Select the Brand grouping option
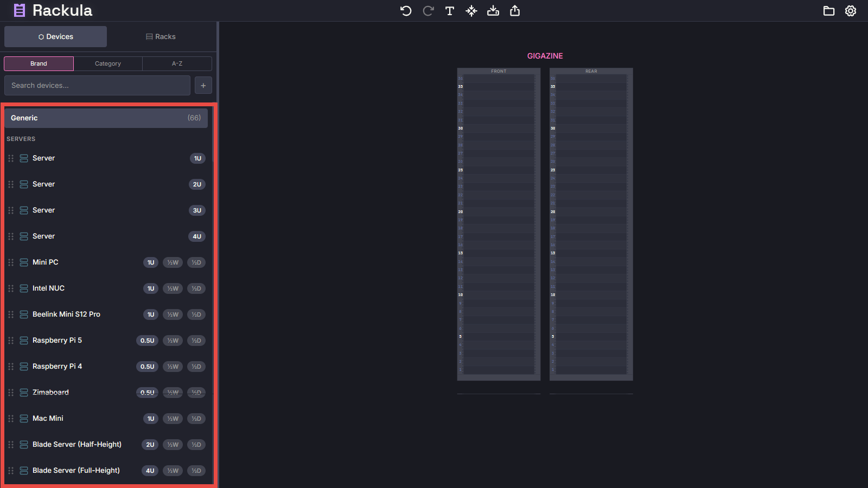 coord(39,64)
